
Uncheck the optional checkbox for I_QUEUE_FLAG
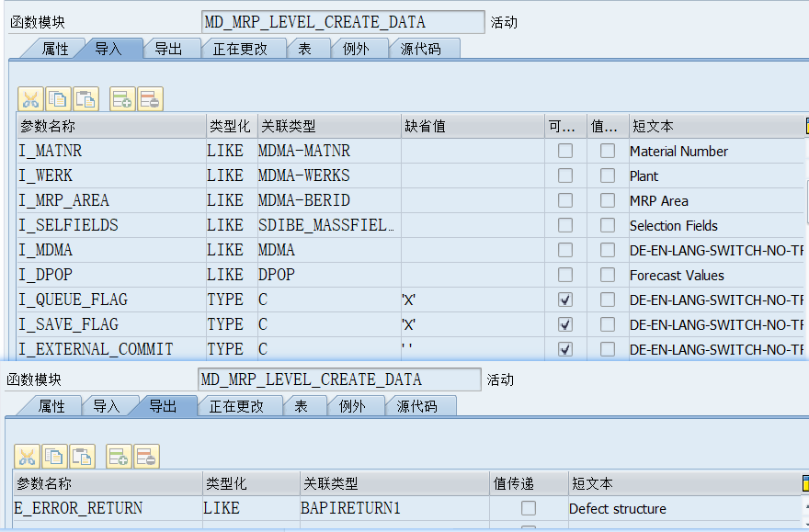tap(564, 299)
